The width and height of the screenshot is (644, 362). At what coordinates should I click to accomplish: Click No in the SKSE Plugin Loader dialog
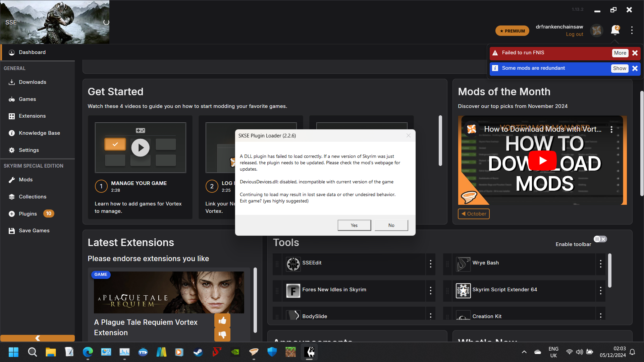(391, 225)
